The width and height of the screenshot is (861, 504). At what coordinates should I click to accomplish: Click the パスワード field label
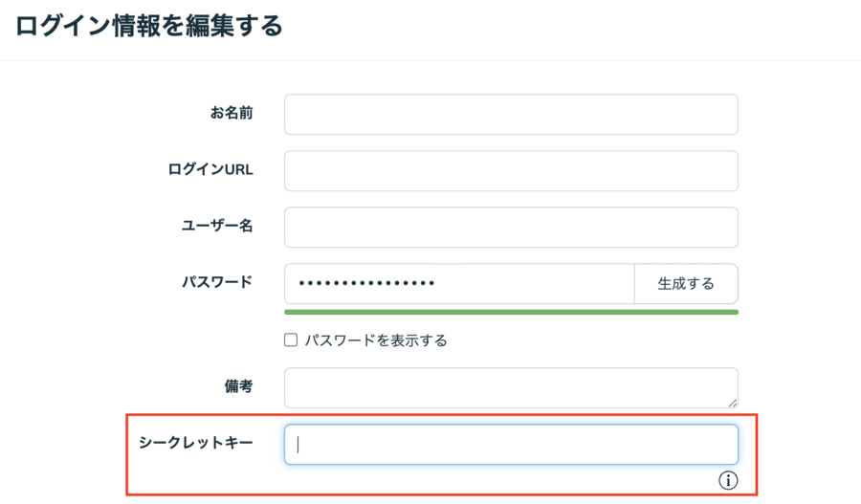coord(217,282)
